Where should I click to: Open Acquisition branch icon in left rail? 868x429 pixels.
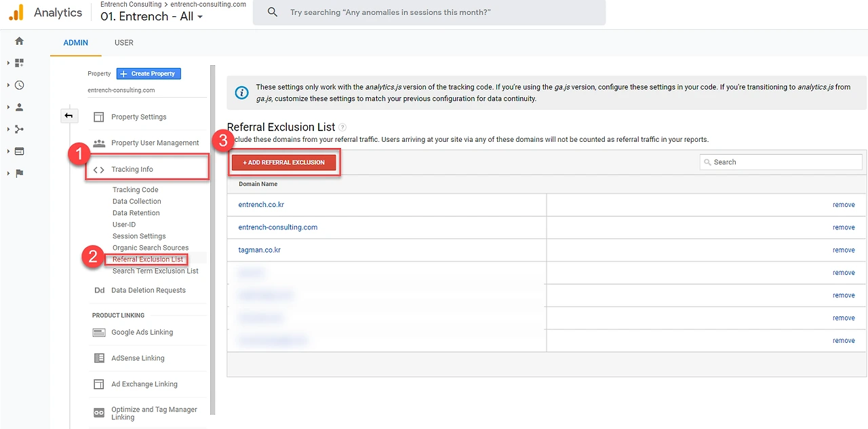(19, 129)
